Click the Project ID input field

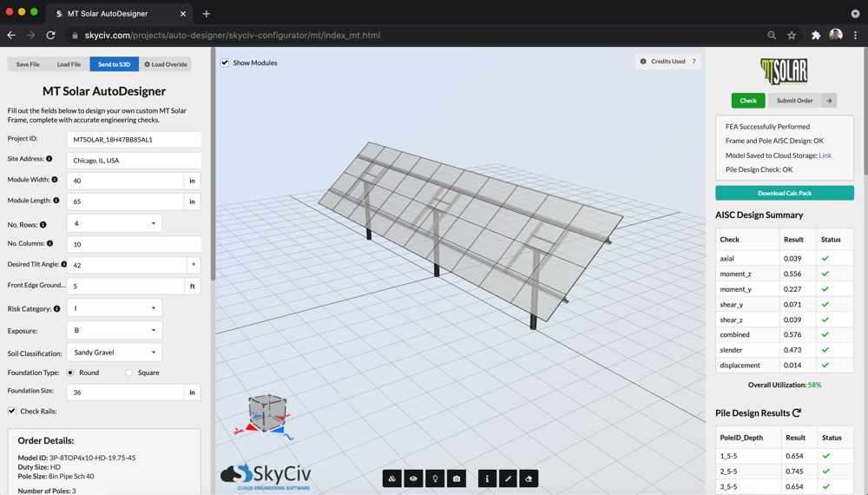coord(134,140)
